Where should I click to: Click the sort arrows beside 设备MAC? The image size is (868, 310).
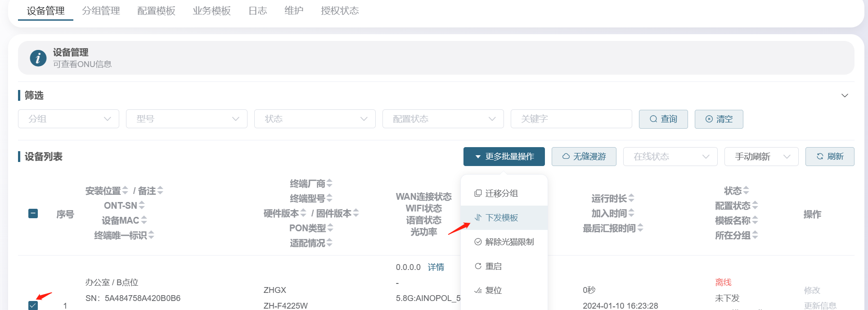click(x=144, y=220)
